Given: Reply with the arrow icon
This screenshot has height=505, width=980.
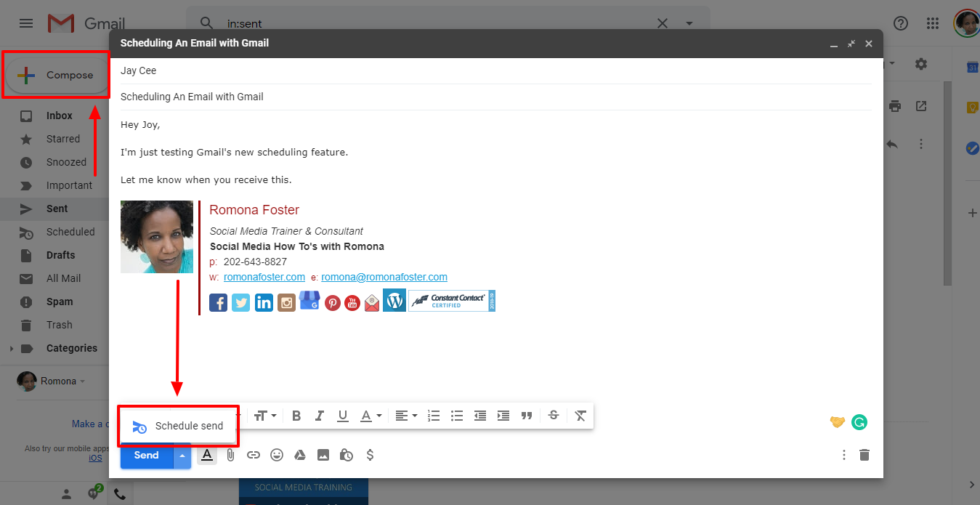Looking at the screenshot, I should pos(892,144).
